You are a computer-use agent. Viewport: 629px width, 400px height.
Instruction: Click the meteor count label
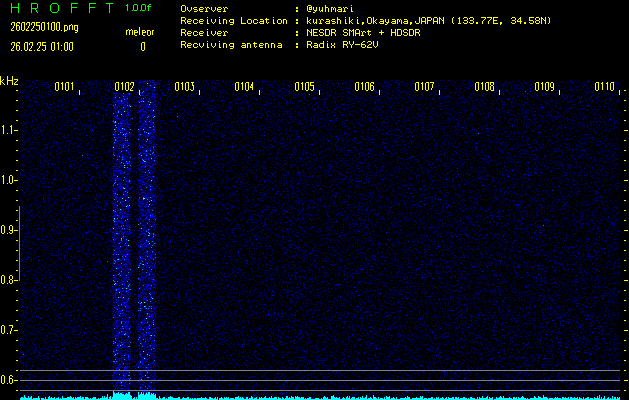140,32
